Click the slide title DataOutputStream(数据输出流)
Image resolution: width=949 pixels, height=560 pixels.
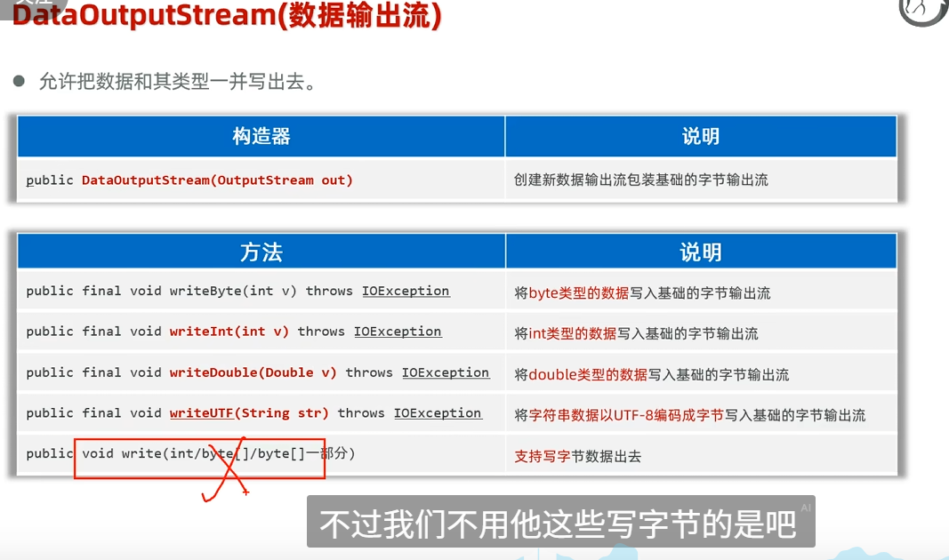227,14
